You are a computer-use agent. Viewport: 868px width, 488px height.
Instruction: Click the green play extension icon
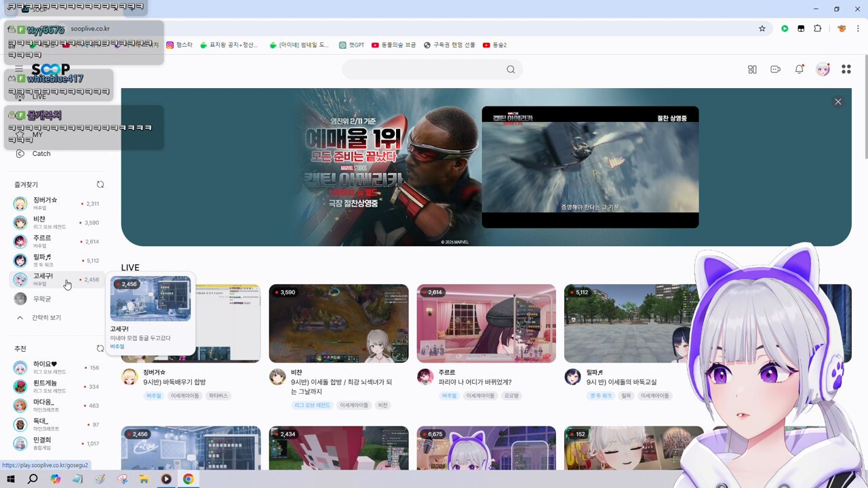coord(785,28)
